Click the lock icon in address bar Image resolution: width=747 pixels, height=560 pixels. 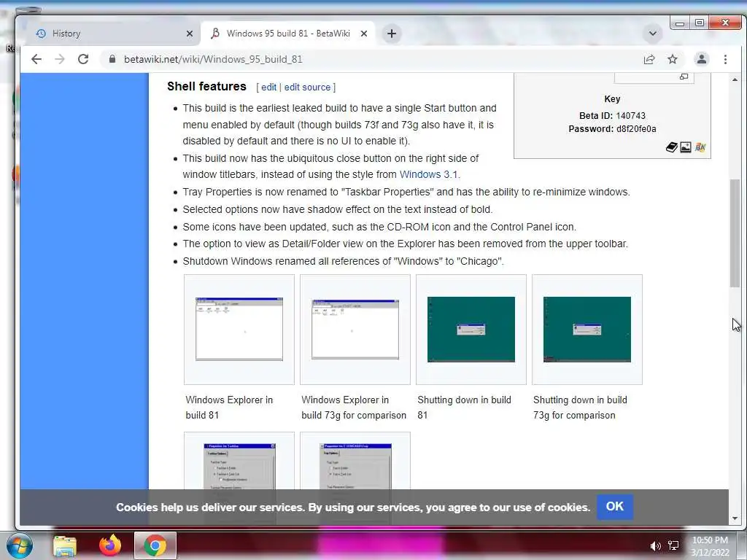coord(112,59)
